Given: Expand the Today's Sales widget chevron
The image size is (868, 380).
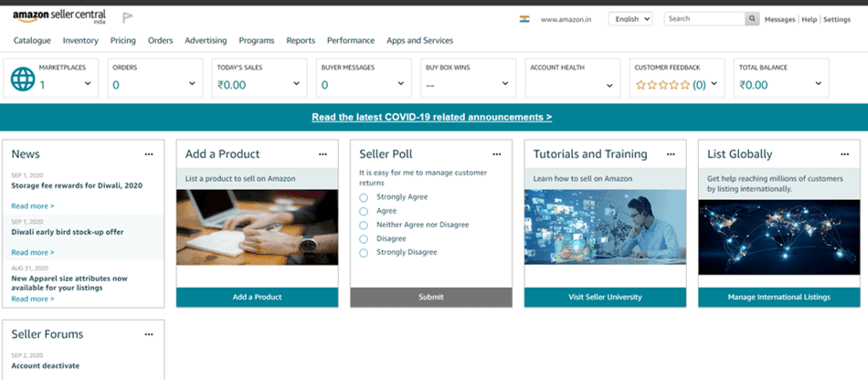Looking at the screenshot, I should tap(296, 83).
